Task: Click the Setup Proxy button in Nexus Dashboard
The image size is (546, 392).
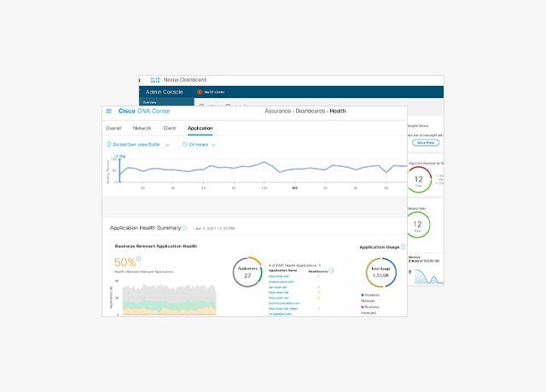Action: 426,142
